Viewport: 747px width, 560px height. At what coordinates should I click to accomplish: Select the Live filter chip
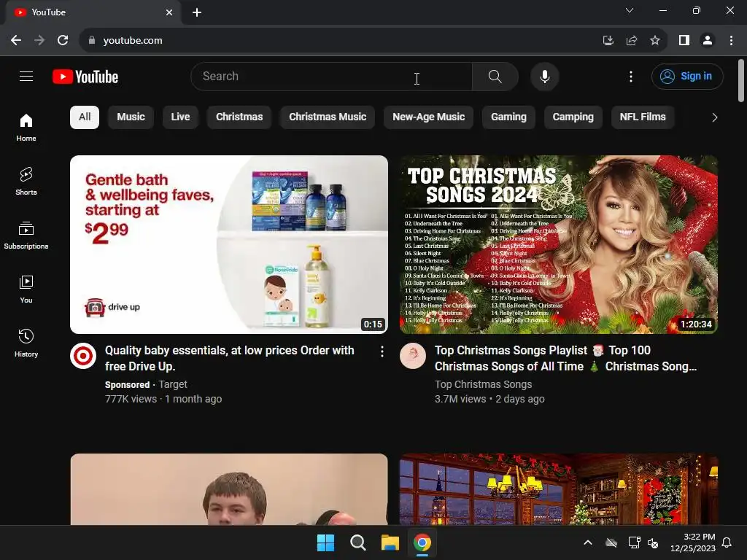click(x=180, y=117)
